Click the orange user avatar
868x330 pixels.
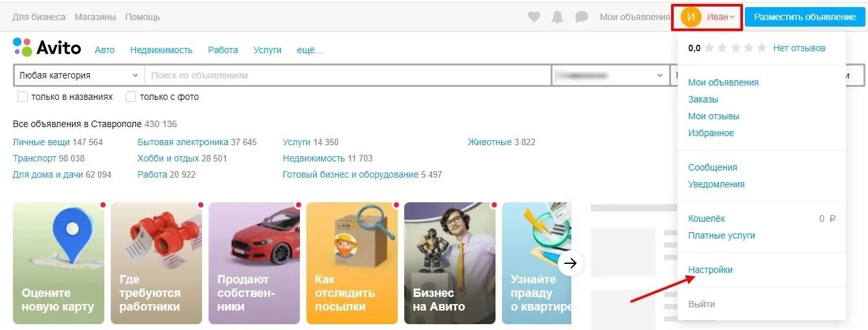691,17
